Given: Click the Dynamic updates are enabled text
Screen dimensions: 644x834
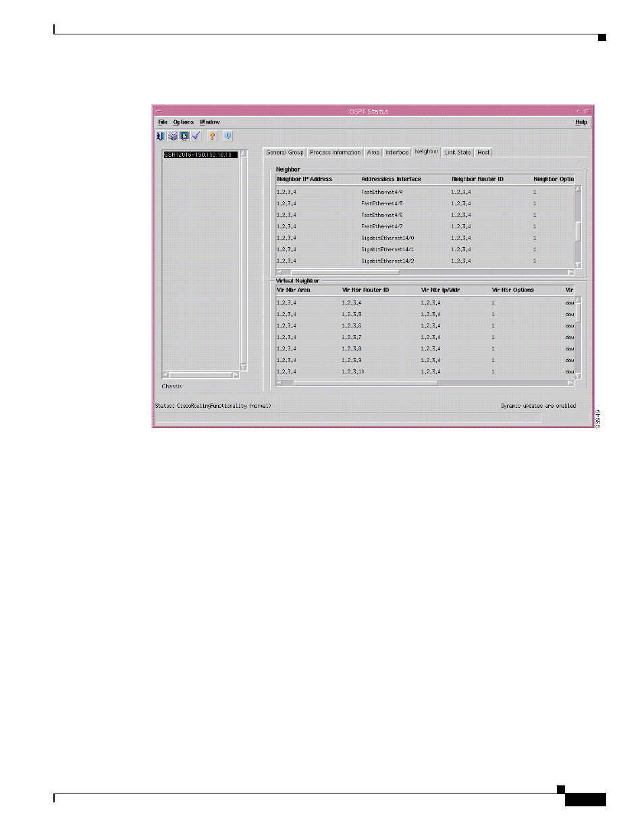Looking at the screenshot, I should point(538,406).
